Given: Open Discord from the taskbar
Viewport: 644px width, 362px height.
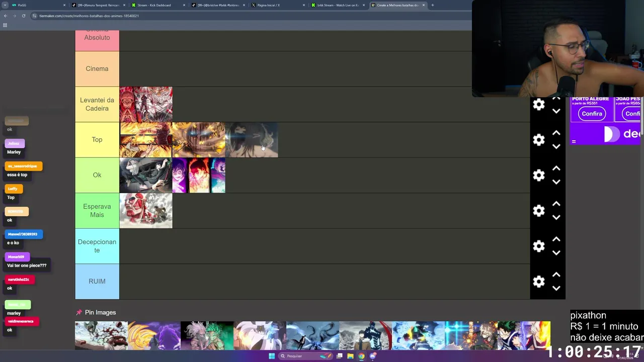Looking at the screenshot, I should (373, 356).
